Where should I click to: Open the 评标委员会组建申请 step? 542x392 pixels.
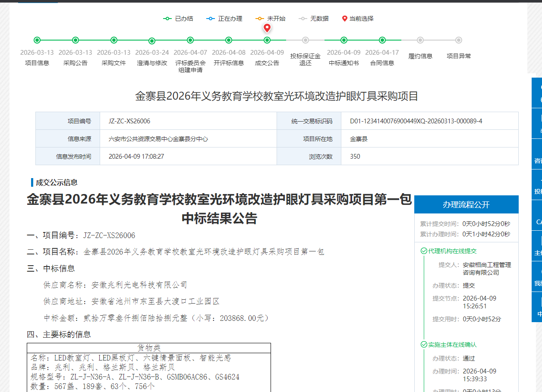pos(190,40)
